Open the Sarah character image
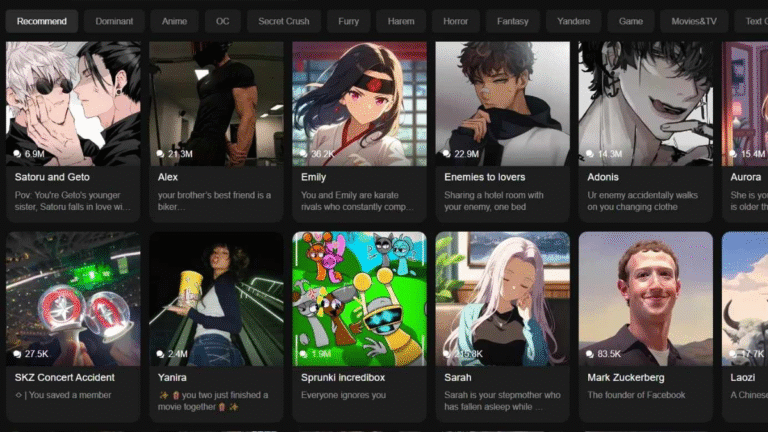768x432 pixels. click(x=503, y=299)
